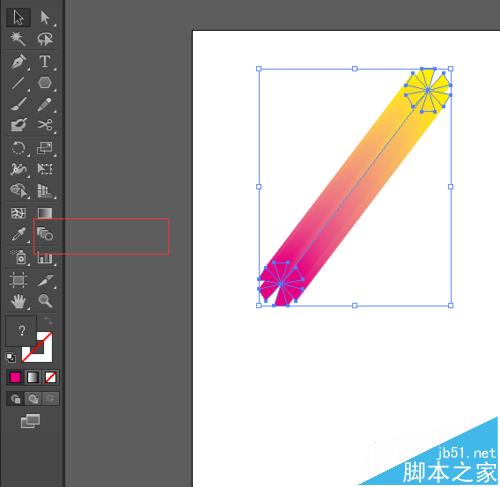
Task: Select the Eraser tool
Action: coord(18,125)
